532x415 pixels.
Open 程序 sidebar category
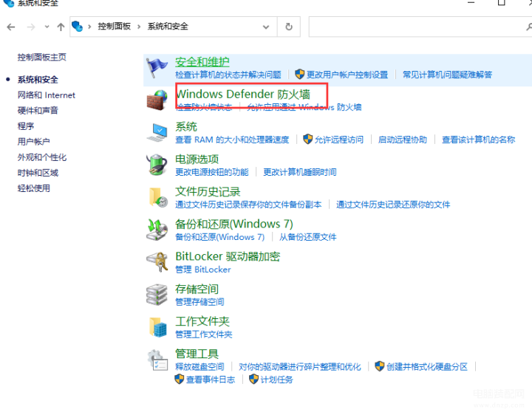pos(25,126)
